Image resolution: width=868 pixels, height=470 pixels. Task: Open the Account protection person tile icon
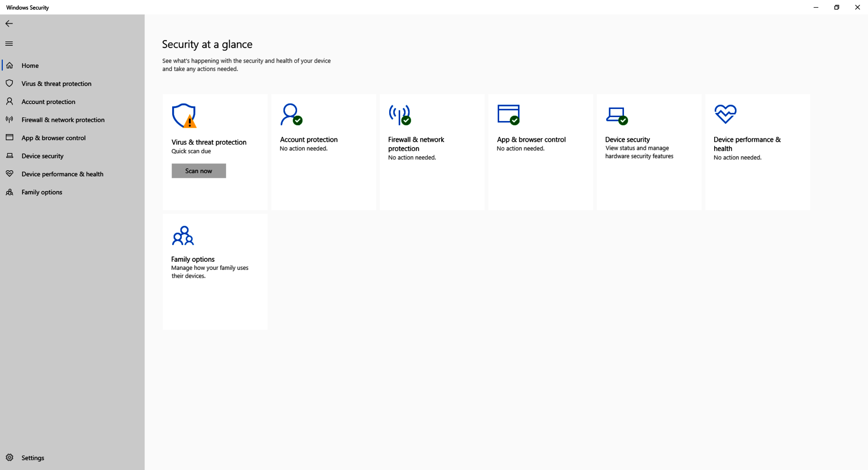point(291,115)
